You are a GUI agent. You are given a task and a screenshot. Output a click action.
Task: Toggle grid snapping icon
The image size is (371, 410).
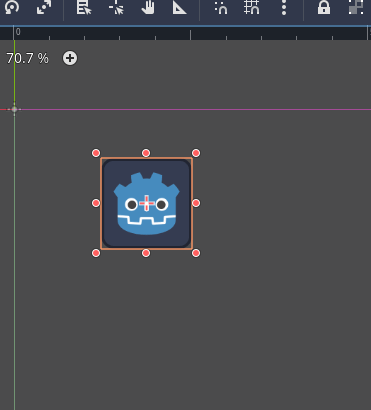(252, 7)
